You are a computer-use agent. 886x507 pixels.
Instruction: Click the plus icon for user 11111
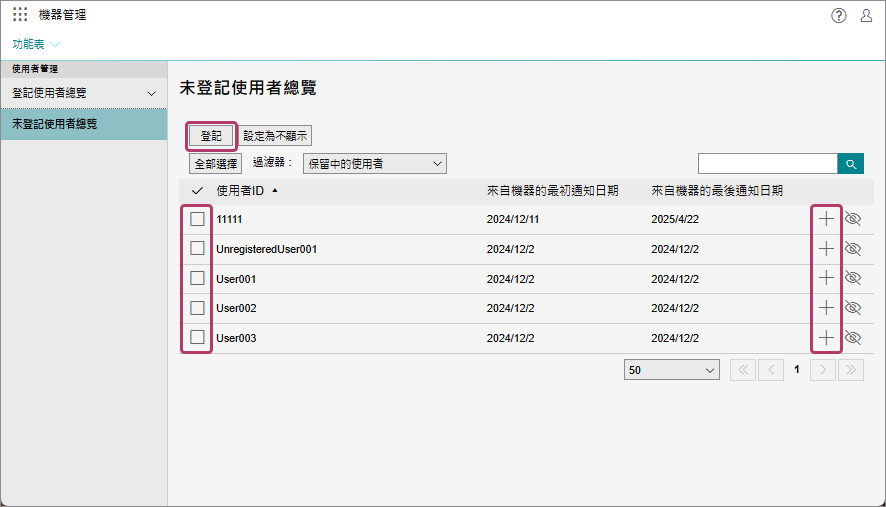[826, 219]
